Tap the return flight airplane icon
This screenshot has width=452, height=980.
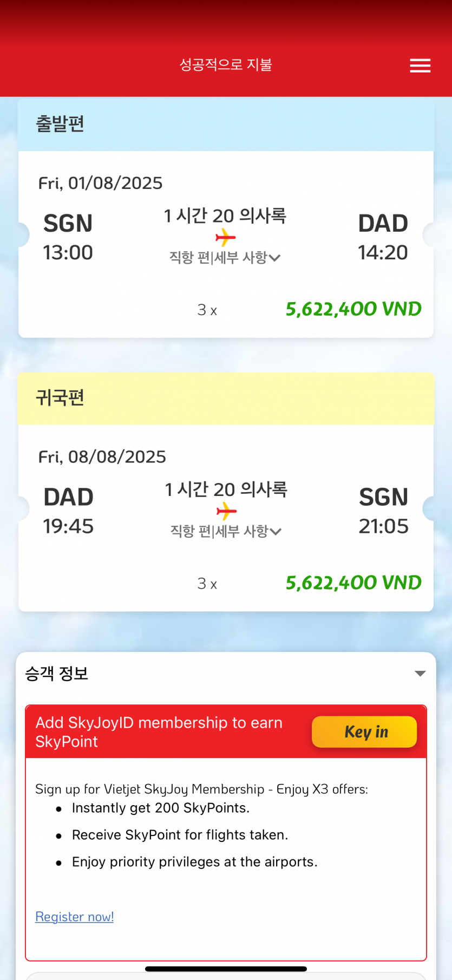point(226,511)
